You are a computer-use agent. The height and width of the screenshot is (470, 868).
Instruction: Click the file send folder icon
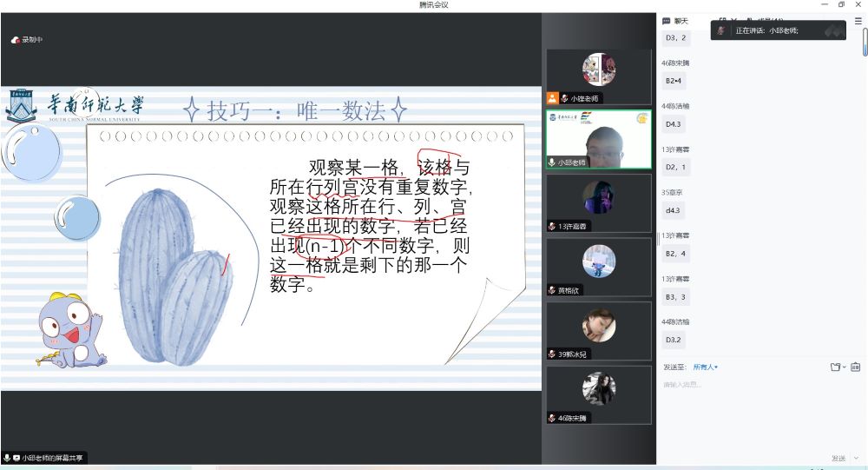click(834, 367)
